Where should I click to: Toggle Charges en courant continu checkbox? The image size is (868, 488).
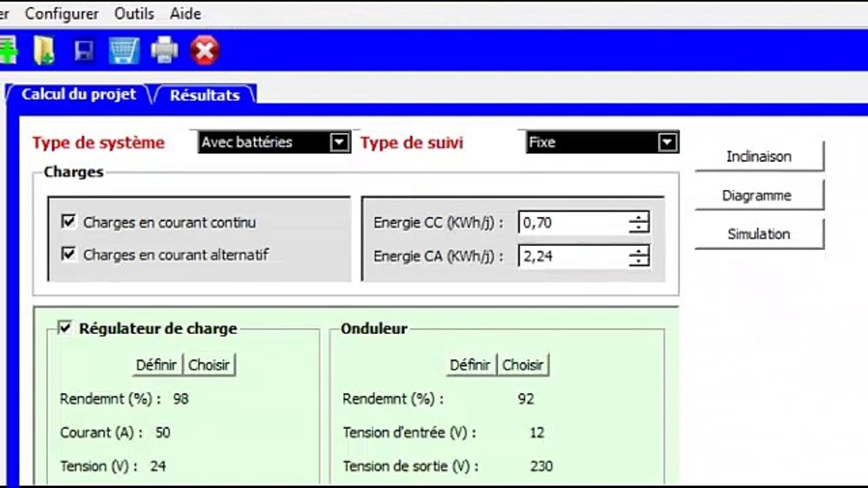[68, 222]
